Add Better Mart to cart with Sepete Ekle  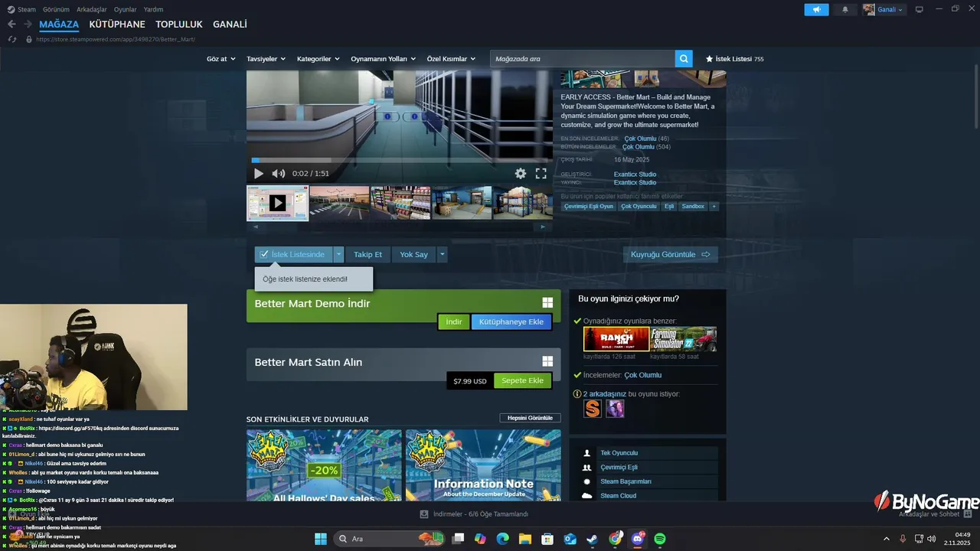[x=523, y=380]
